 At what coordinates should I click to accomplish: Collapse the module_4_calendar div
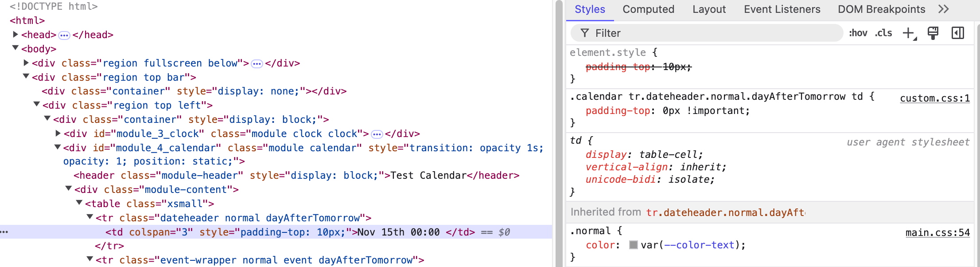(58, 147)
